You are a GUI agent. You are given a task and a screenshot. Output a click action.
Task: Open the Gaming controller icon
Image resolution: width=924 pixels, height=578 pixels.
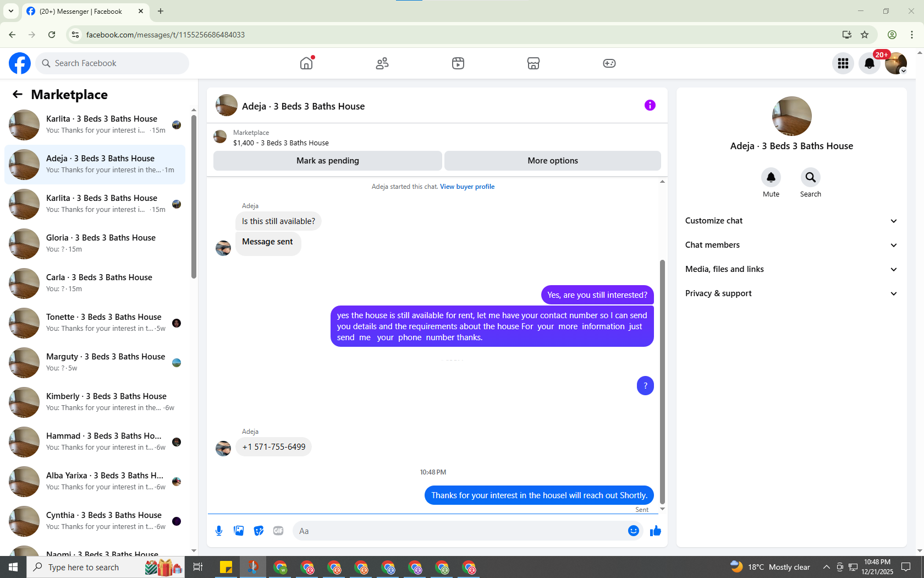click(x=609, y=63)
